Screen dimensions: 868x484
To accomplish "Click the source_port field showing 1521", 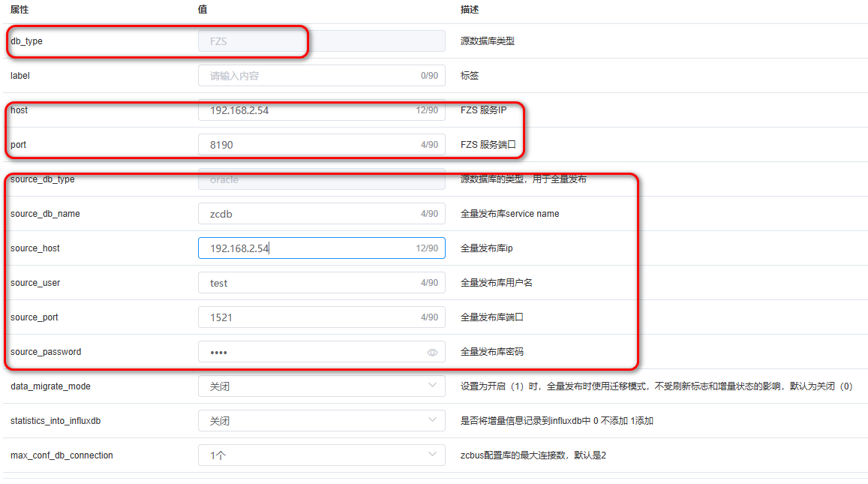I will [308, 317].
